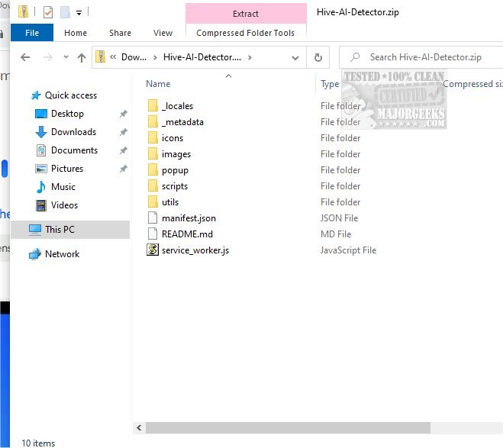Click the search magnifier icon
This screenshot has height=448, width=503.
tap(355, 57)
